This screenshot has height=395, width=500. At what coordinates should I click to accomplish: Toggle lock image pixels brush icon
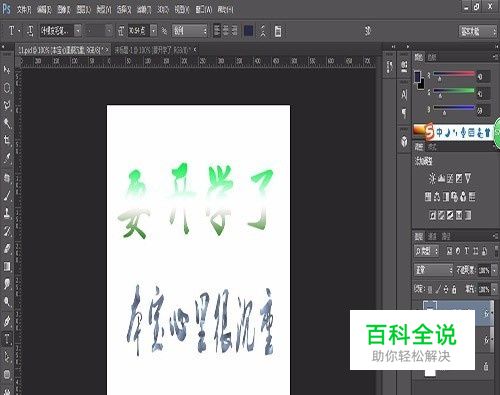pyautogui.click(x=438, y=289)
